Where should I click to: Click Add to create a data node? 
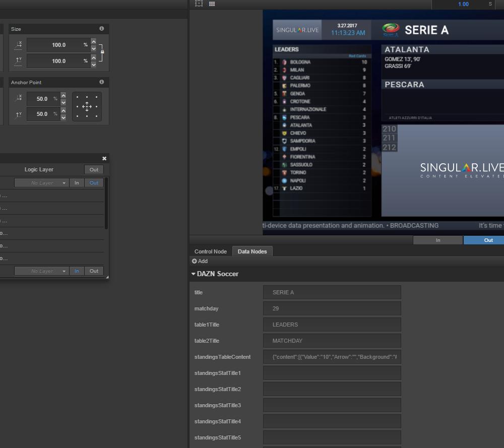200,261
